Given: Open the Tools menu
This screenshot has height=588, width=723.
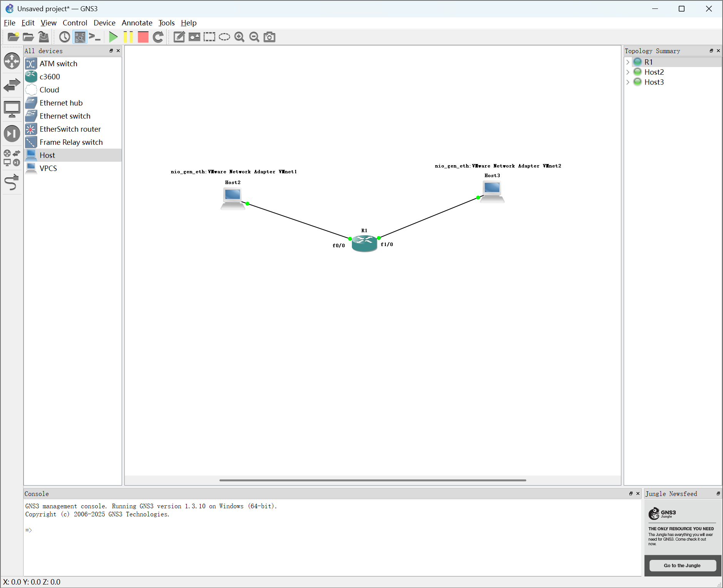Looking at the screenshot, I should (167, 23).
